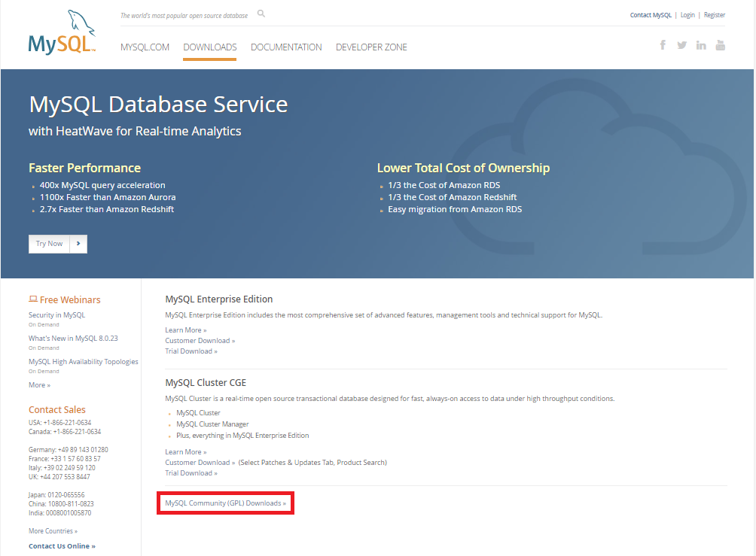The image size is (756, 556).
Task: Click Trial Download under MySQL Cluster CGE
Action: coord(191,473)
